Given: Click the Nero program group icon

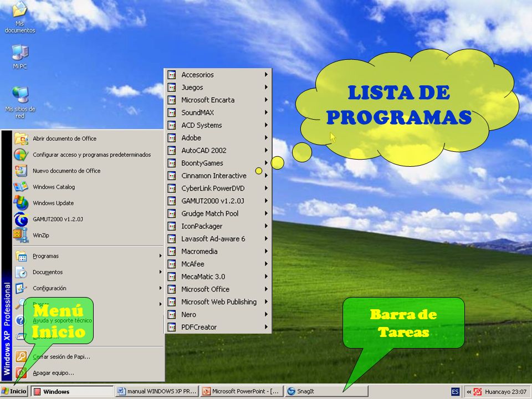Looking at the screenshot, I should click(172, 315).
